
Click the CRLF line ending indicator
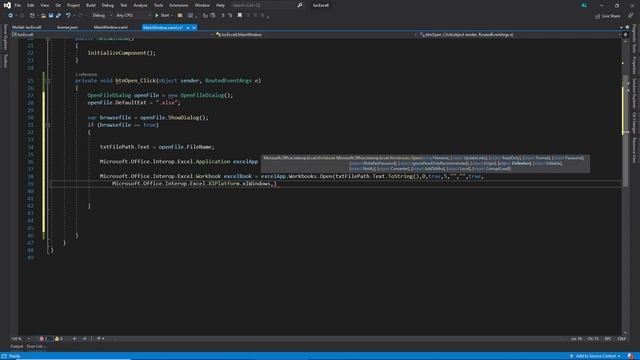622,339
